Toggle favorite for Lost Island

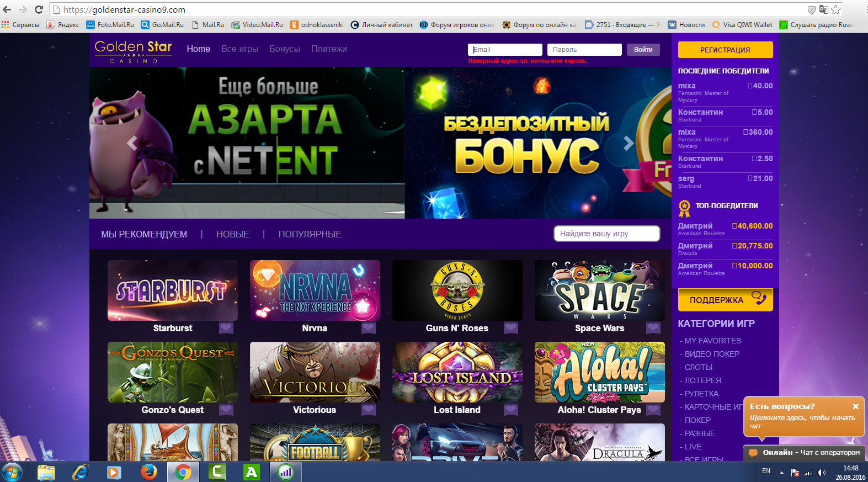[511, 410]
